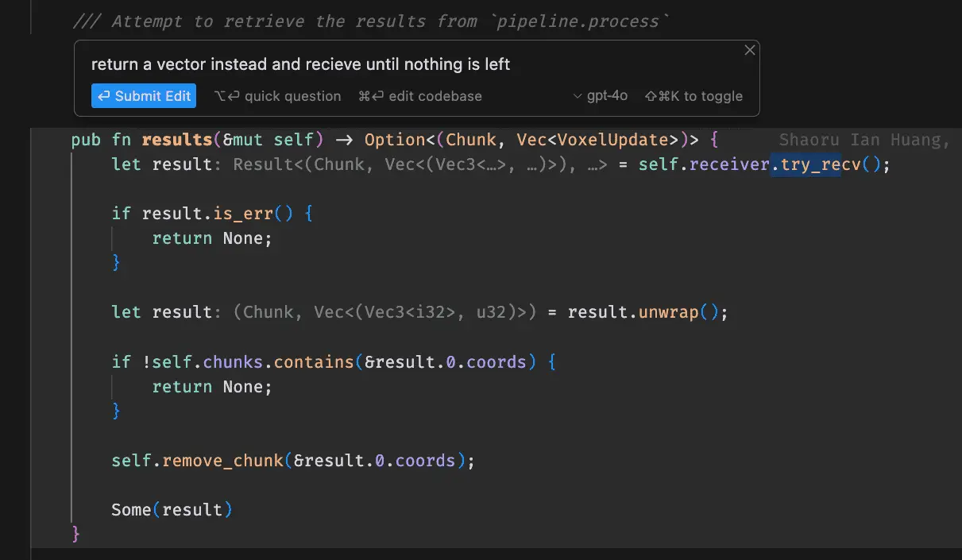Click the closing brace of results function

[76, 533]
